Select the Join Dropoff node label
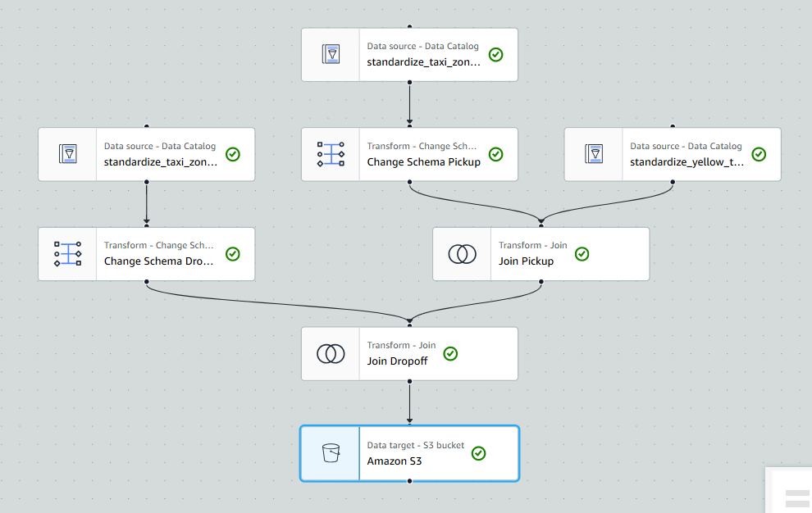The image size is (812, 513). coord(397,361)
